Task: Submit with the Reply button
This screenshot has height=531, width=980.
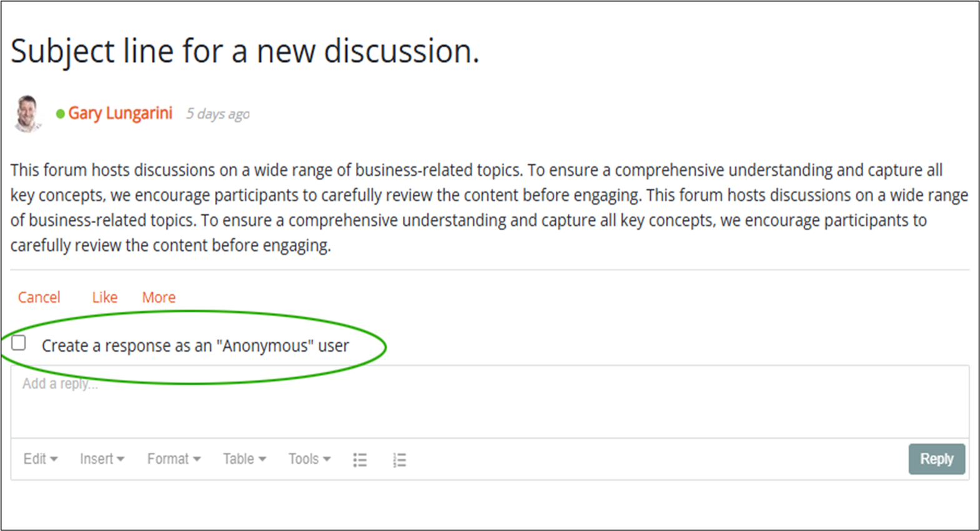Action: (x=936, y=459)
